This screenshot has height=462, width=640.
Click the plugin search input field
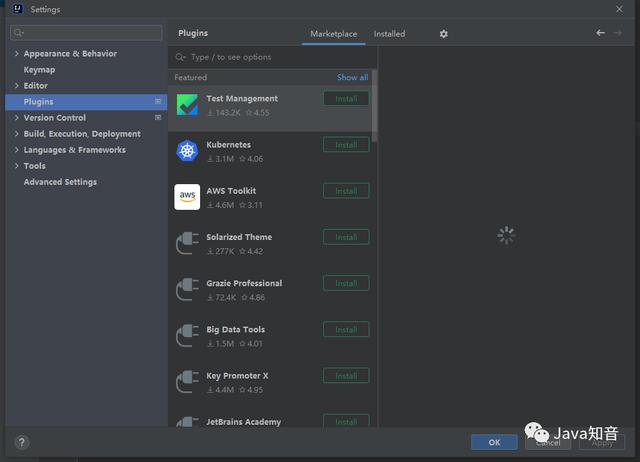[x=275, y=57]
